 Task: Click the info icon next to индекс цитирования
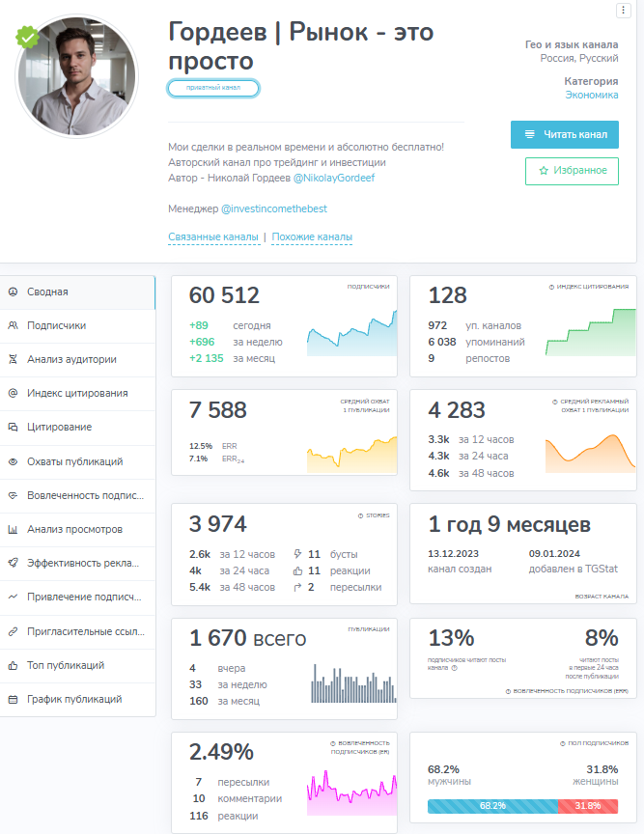551,287
